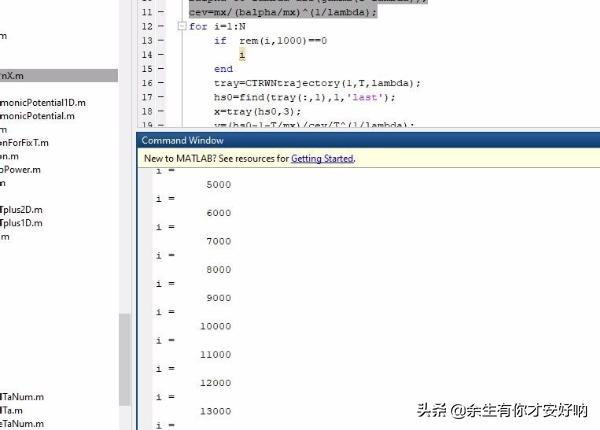600x430 pixels.
Task: Click the cev=mx/(balpha/mx) line in the editor
Action: [x=282, y=13]
